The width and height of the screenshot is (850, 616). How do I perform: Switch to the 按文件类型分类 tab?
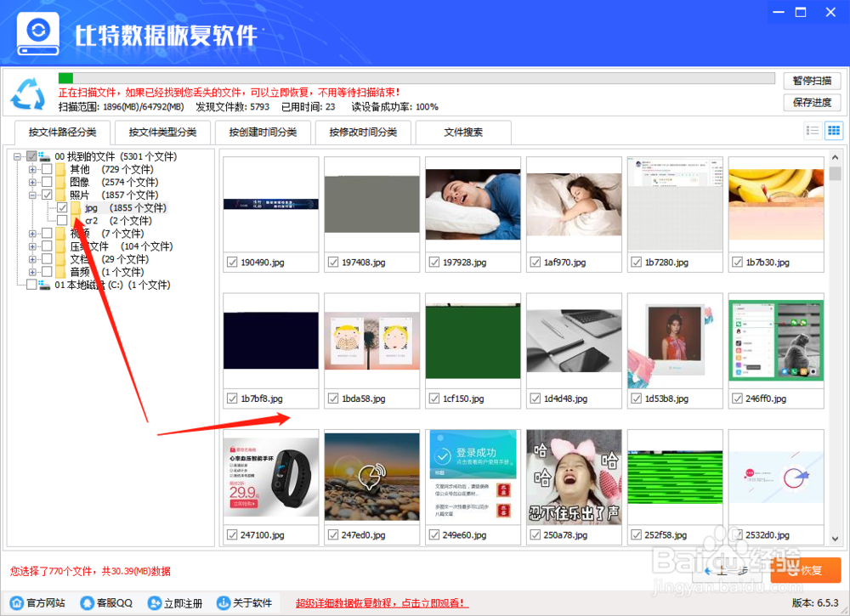pyautogui.click(x=161, y=133)
